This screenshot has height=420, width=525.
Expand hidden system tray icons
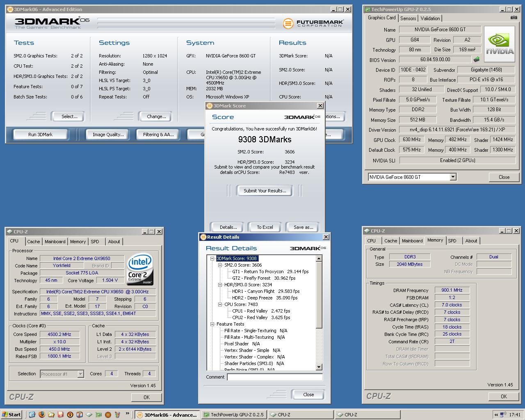[x=497, y=415]
